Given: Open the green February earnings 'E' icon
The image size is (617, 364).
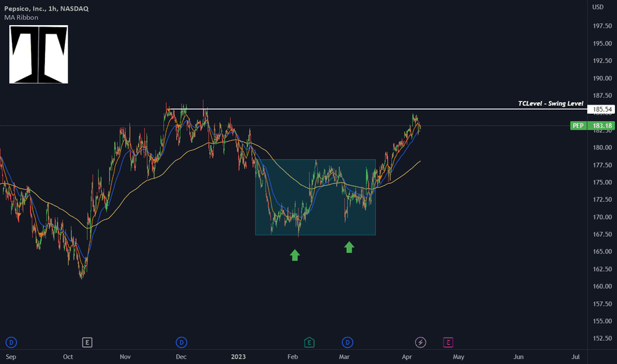Looking at the screenshot, I should point(309,342).
